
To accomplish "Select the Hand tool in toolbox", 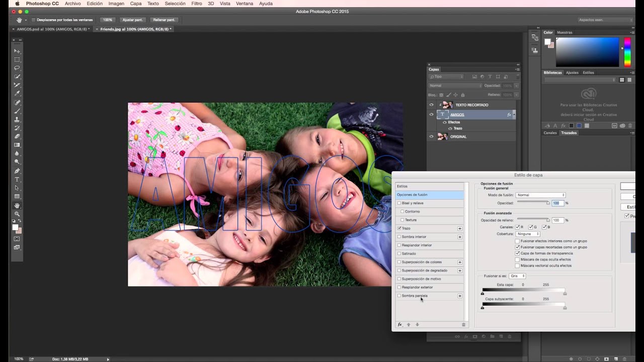I will 17,205.
